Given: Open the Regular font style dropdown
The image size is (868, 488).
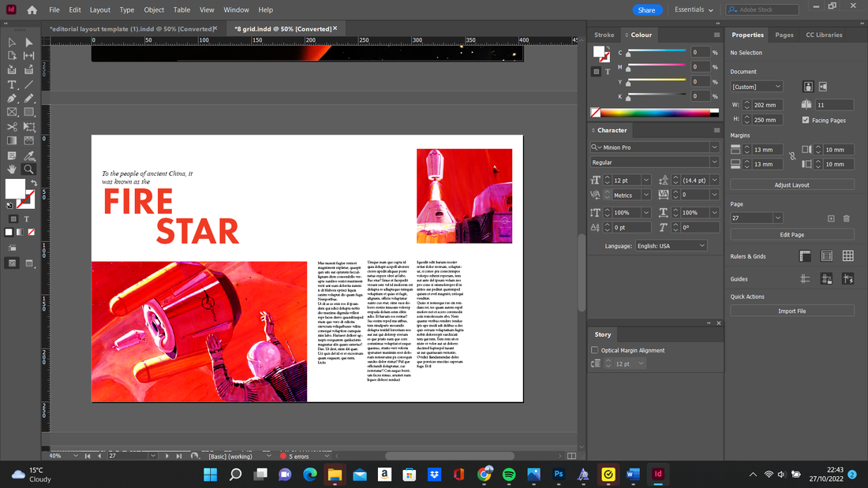Looking at the screenshot, I should pos(714,162).
